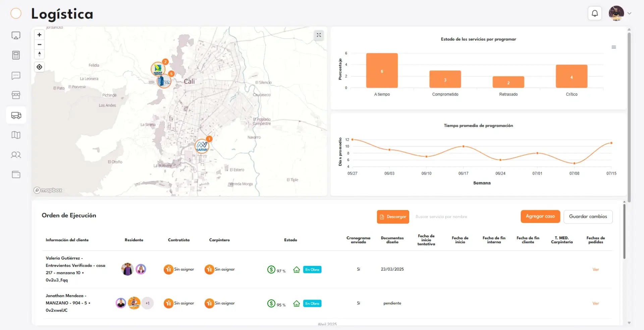
Task: Open the wallet sidebar icon
Action: pyautogui.click(x=16, y=175)
